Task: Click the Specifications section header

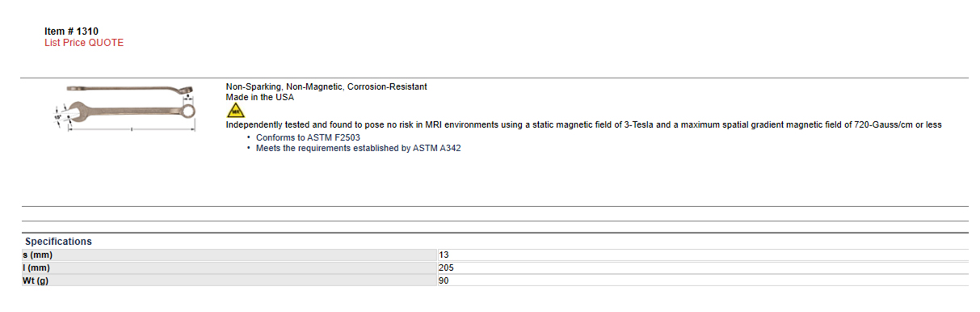Action: (58, 242)
